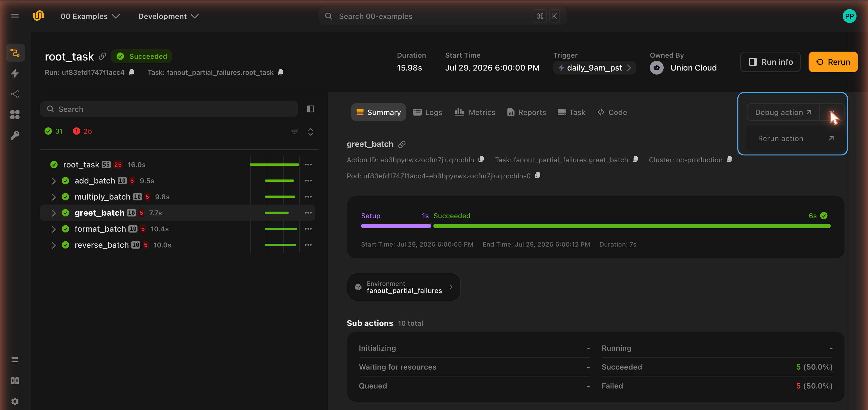Expand the greet_batch tree row
The width and height of the screenshot is (868, 410).
[x=54, y=213]
